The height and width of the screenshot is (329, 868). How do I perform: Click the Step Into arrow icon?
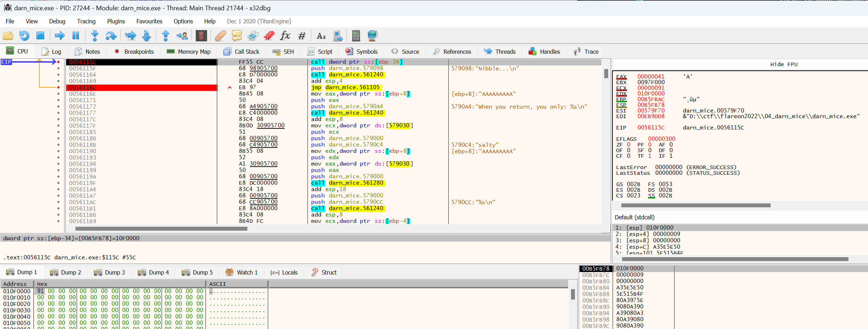[x=95, y=35]
